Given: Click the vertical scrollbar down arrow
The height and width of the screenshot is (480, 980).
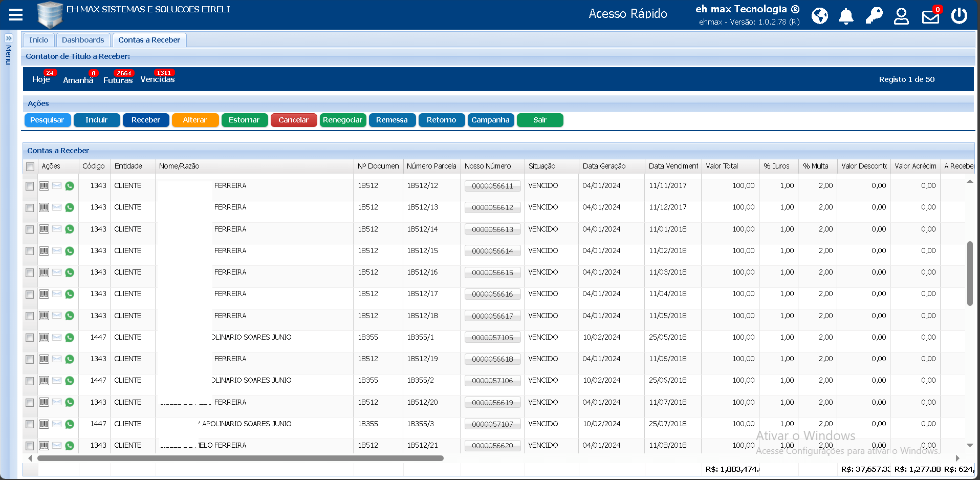Looking at the screenshot, I should 969,445.
